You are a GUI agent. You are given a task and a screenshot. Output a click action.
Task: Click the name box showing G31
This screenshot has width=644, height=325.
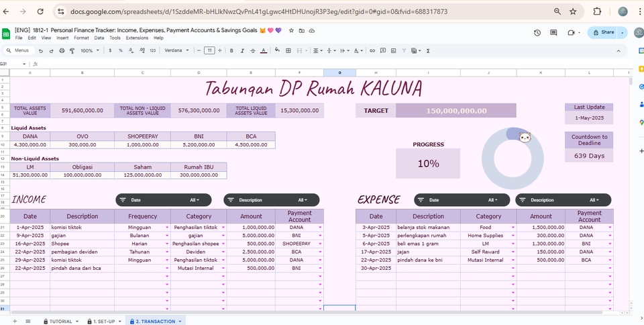pos(12,64)
